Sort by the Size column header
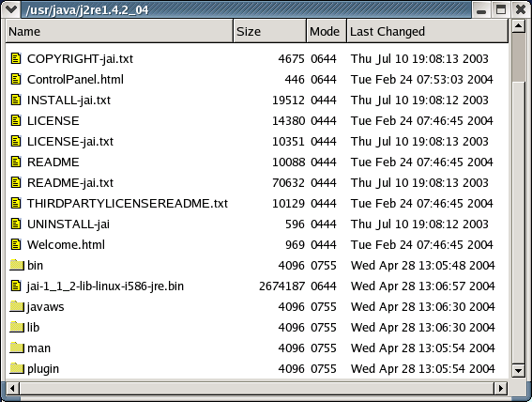Image resolution: width=532 pixels, height=402 pixels. pyautogui.click(x=269, y=31)
